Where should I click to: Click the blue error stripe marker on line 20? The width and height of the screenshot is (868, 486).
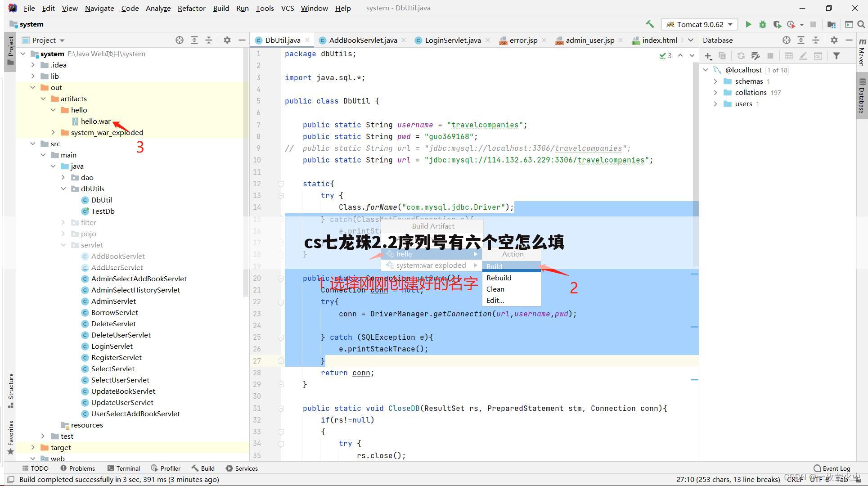click(694, 274)
